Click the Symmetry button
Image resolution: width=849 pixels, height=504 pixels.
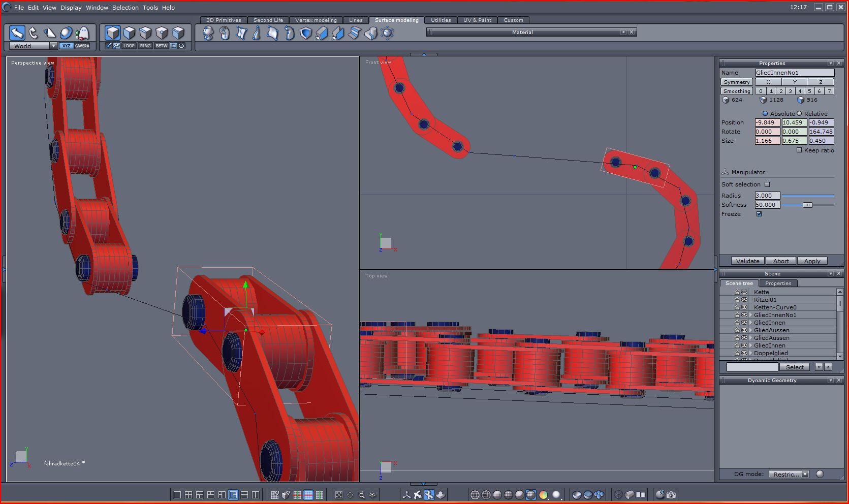[x=737, y=82]
